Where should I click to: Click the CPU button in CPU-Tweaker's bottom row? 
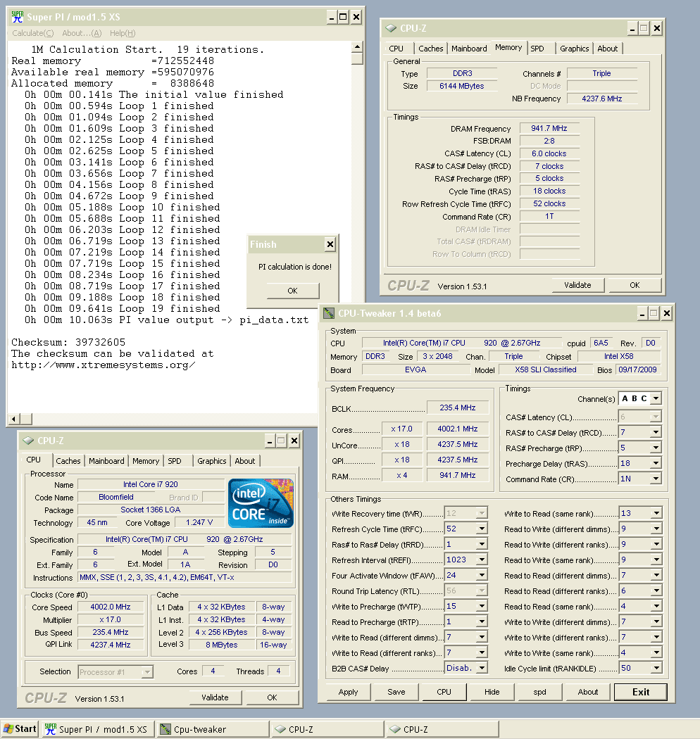coord(444,692)
